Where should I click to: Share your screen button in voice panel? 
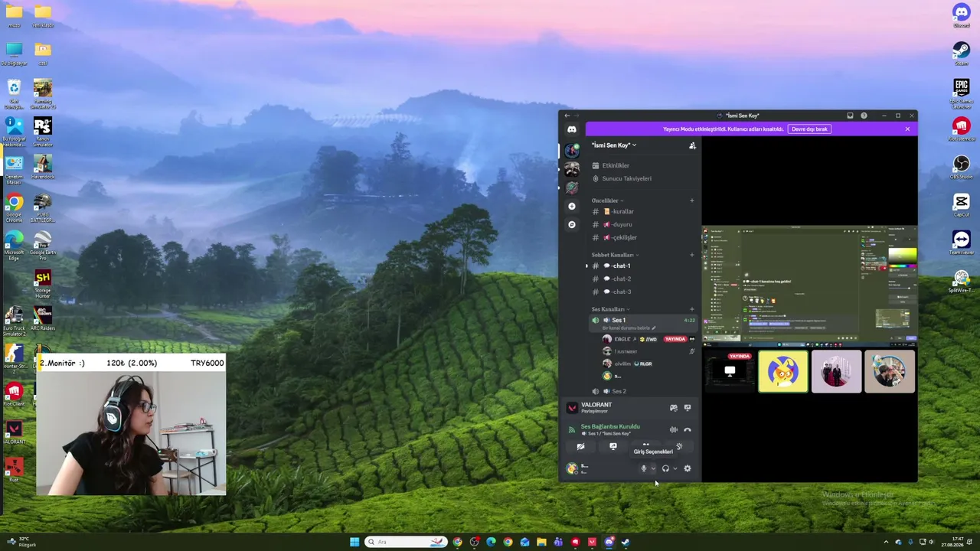pyautogui.click(x=613, y=446)
